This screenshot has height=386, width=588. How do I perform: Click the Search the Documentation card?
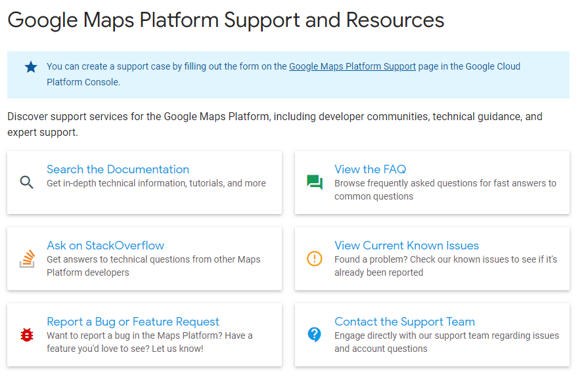(145, 182)
